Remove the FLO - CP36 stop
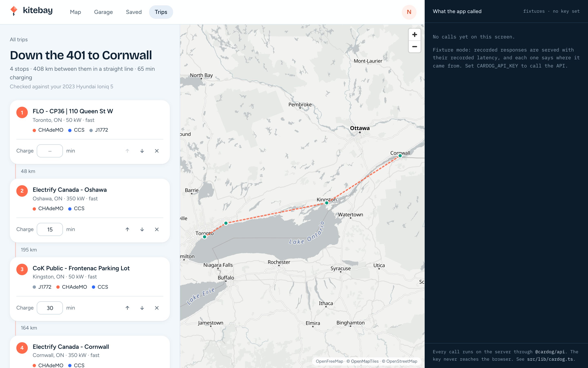The width and height of the screenshot is (588, 368). coord(157,151)
